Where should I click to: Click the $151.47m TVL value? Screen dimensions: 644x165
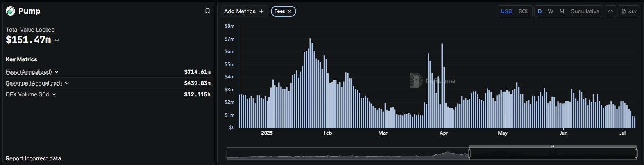28,40
